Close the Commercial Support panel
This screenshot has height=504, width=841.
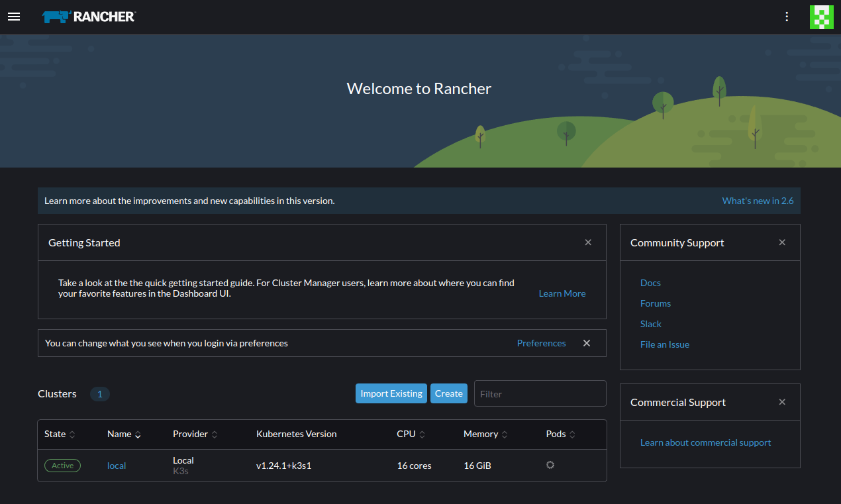pos(782,402)
